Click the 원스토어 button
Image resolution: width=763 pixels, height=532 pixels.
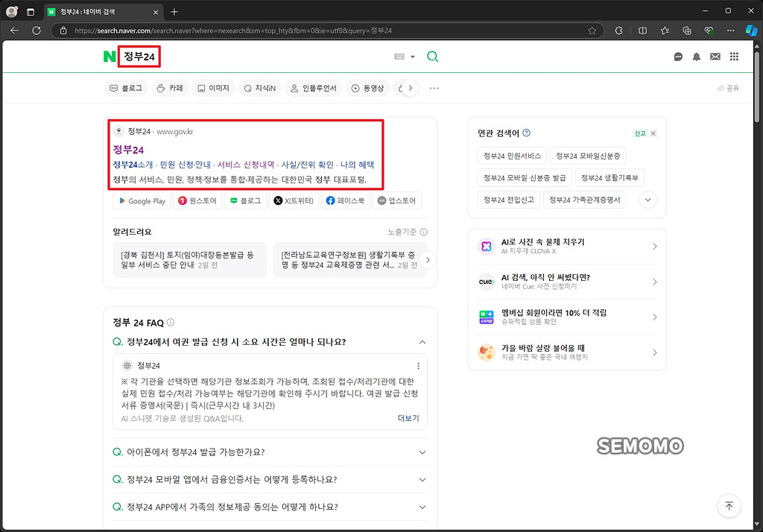click(197, 200)
